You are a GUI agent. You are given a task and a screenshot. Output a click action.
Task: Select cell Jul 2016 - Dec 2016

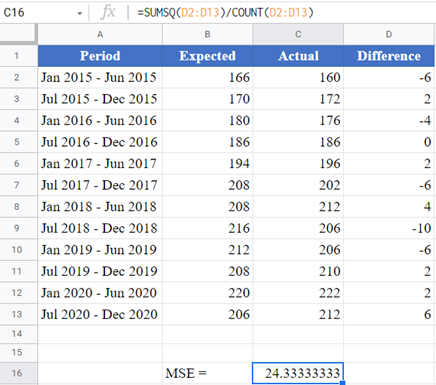(x=100, y=142)
